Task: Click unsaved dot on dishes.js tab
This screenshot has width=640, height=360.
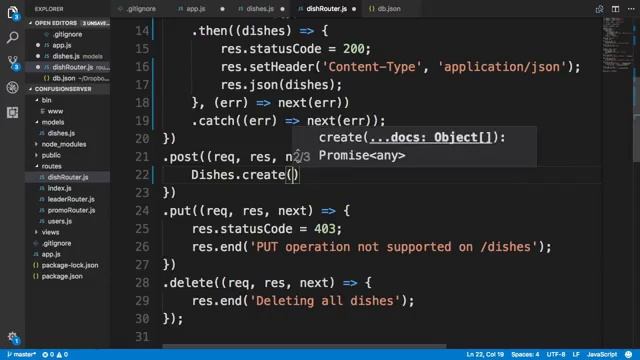Action: (x=282, y=9)
